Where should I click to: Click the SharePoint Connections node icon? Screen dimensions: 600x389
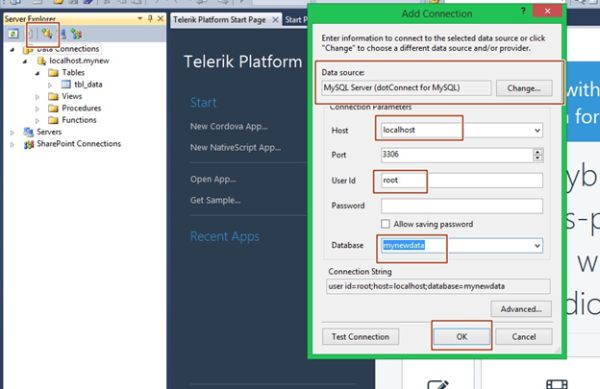click(x=29, y=144)
